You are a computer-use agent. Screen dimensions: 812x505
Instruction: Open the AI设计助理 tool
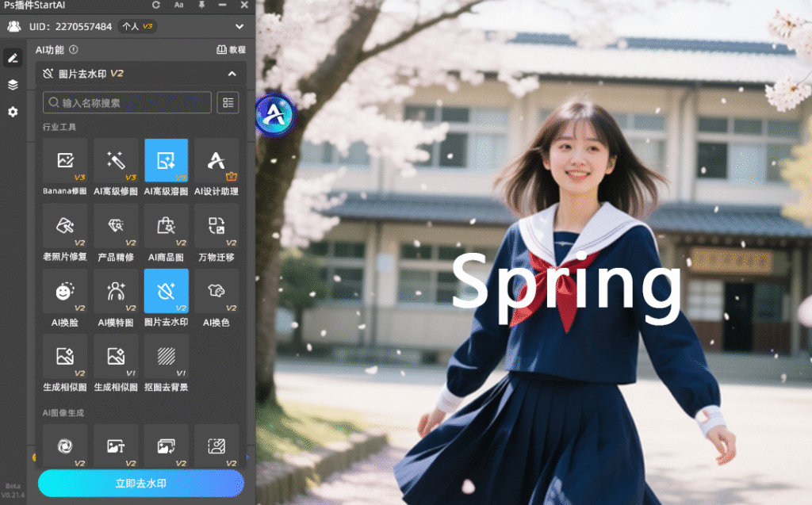[x=216, y=161]
